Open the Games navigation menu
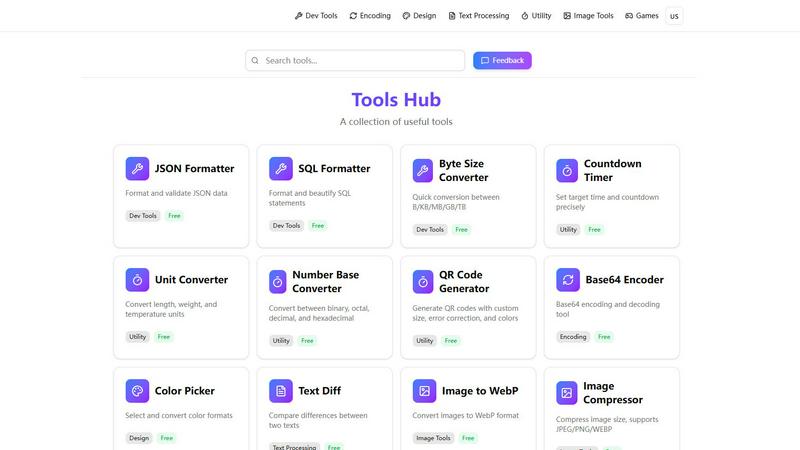Viewport: 800px width, 450px height. (641, 16)
